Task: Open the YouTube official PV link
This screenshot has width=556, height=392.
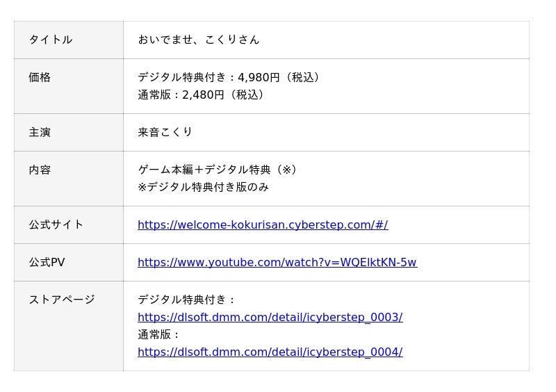Action: [x=277, y=262]
